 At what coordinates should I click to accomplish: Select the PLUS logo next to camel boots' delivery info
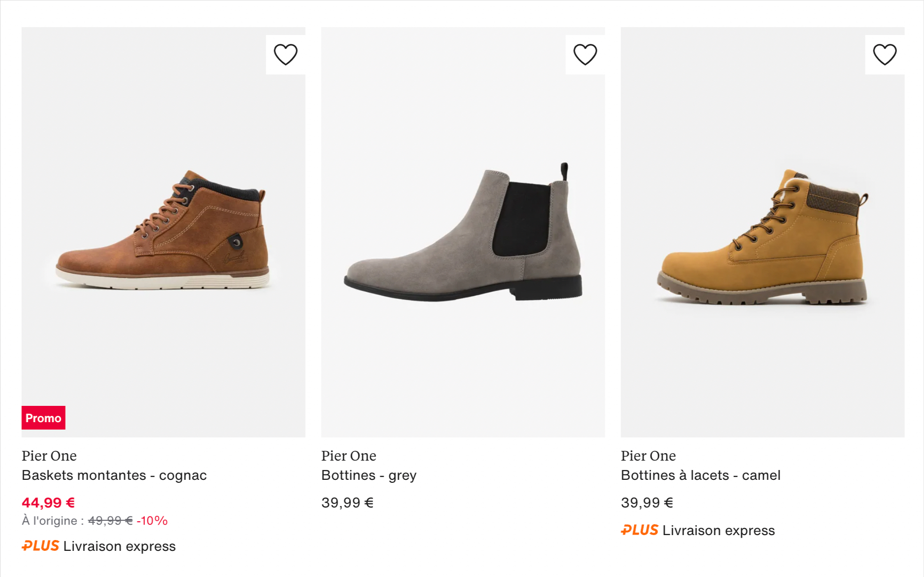point(639,530)
